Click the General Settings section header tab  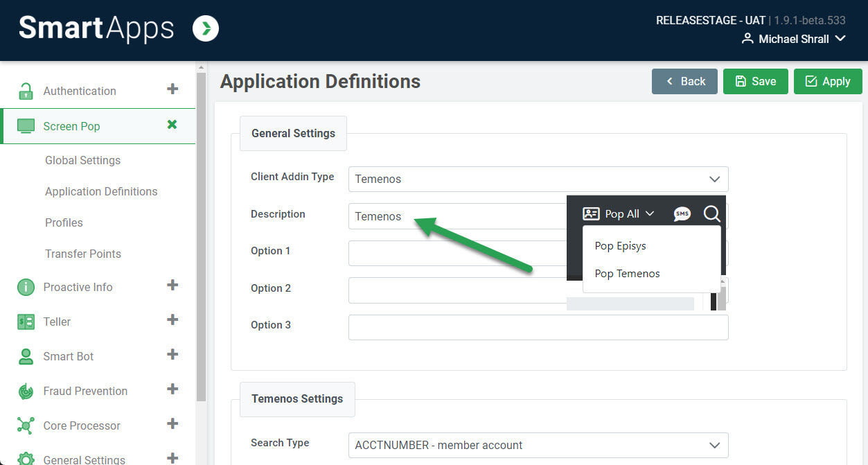point(293,133)
